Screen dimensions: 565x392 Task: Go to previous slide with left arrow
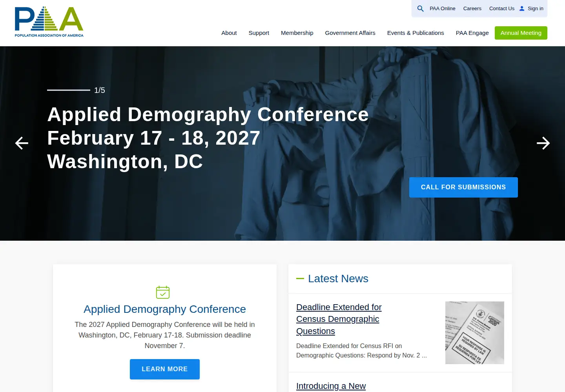point(22,143)
